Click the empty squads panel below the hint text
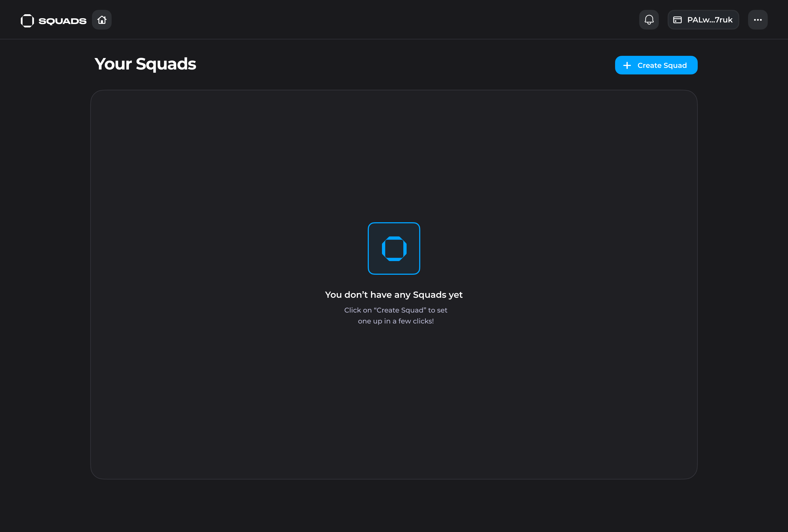The image size is (788, 532). [394, 400]
